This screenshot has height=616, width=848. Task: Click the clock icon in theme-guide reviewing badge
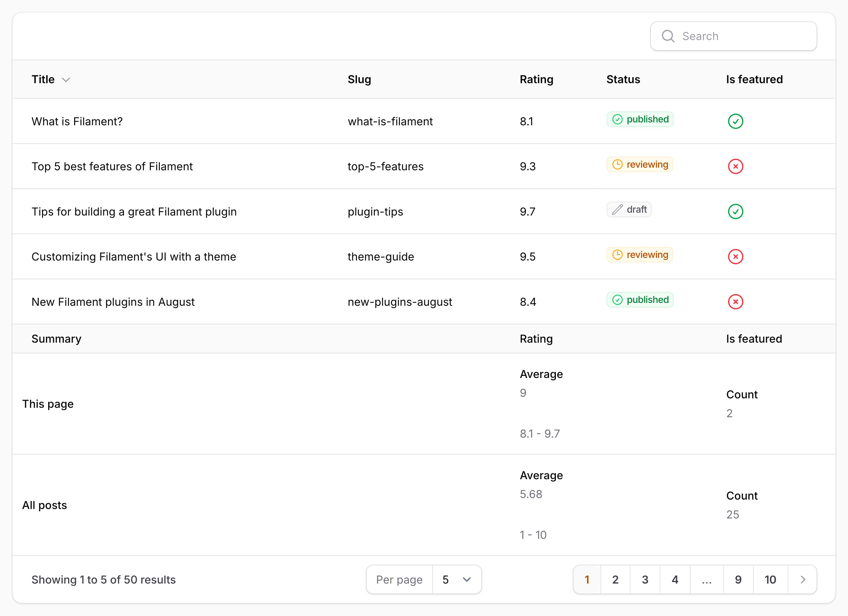click(x=617, y=255)
